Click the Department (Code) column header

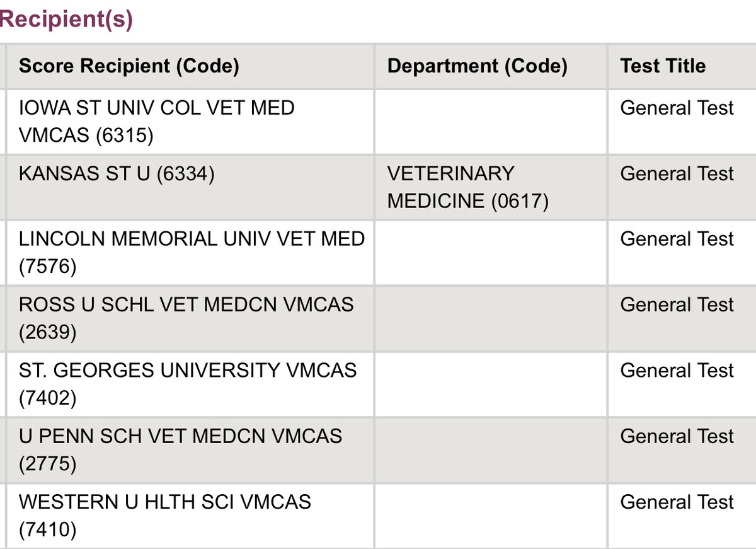(477, 66)
